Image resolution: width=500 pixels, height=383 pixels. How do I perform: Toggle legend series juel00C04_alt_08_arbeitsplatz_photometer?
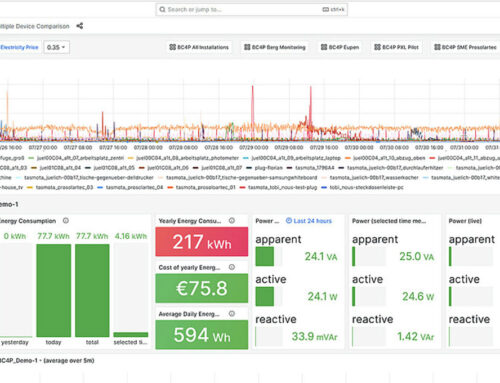[x=187, y=158]
